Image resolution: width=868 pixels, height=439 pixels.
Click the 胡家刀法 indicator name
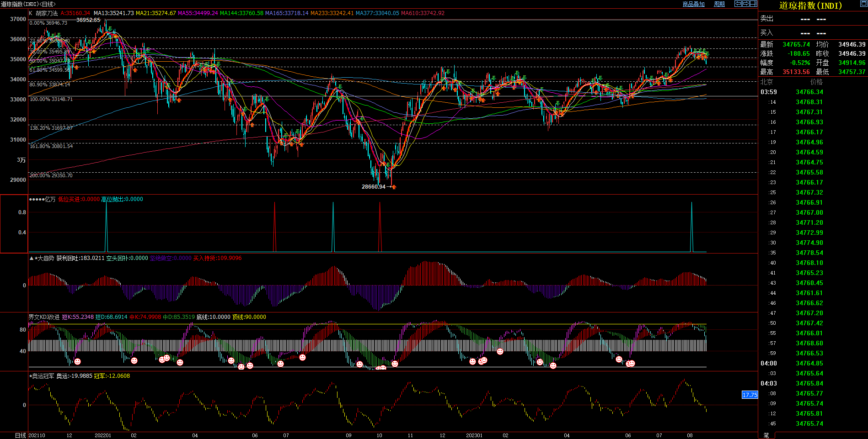coord(47,13)
